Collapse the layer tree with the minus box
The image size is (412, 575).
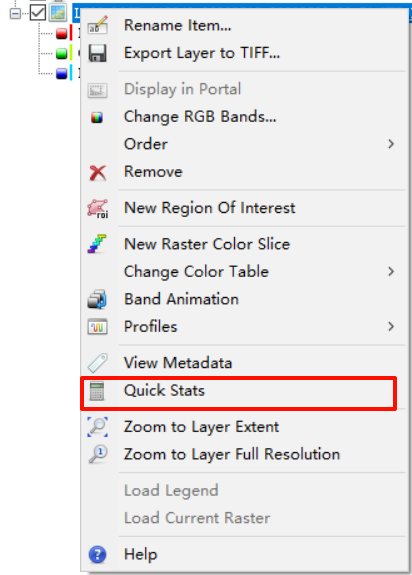pyautogui.click(x=15, y=14)
